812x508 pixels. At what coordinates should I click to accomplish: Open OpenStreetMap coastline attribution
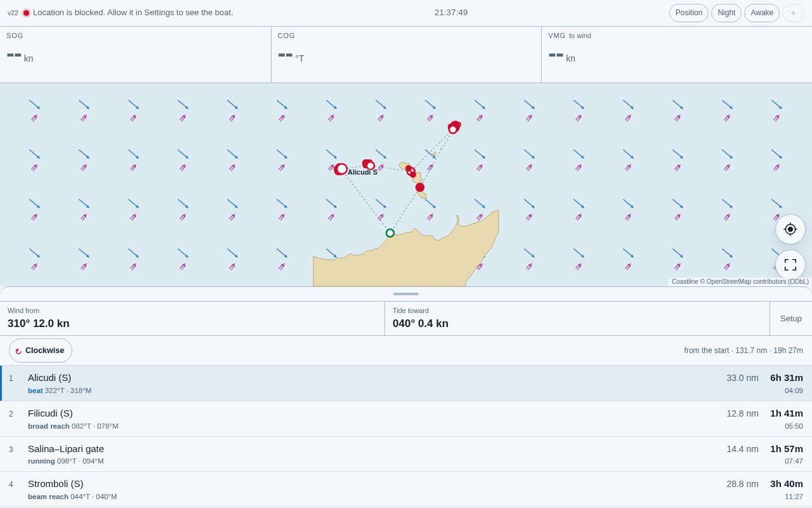[740, 282]
